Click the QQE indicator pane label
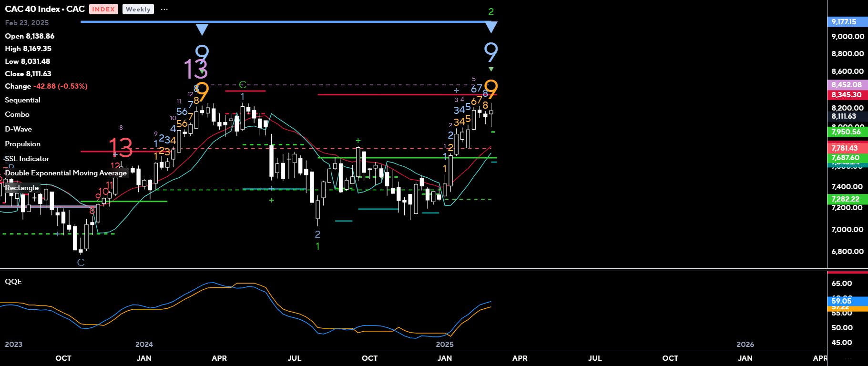The image size is (868, 366). click(x=13, y=282)
